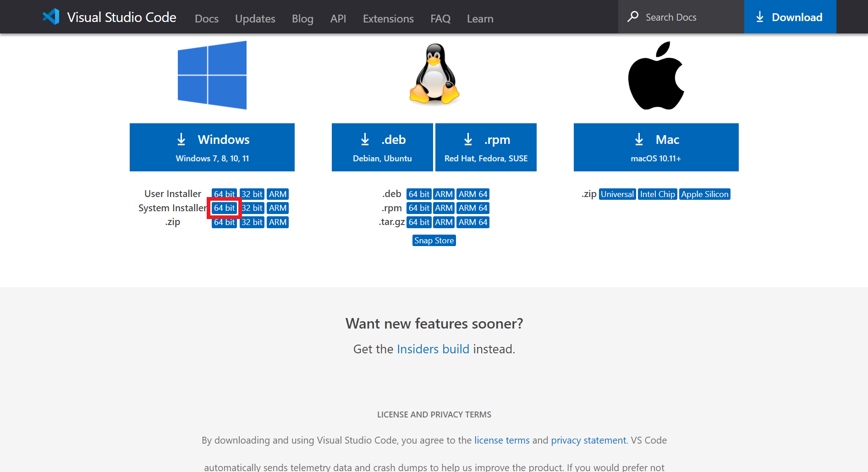868x472 pixels.
Task: Open the Docs menu item
Action: pos(206,19)
